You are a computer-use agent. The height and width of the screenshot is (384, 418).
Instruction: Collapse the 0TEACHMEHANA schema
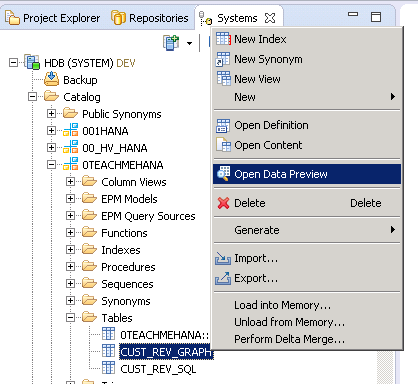coord(51,165)
